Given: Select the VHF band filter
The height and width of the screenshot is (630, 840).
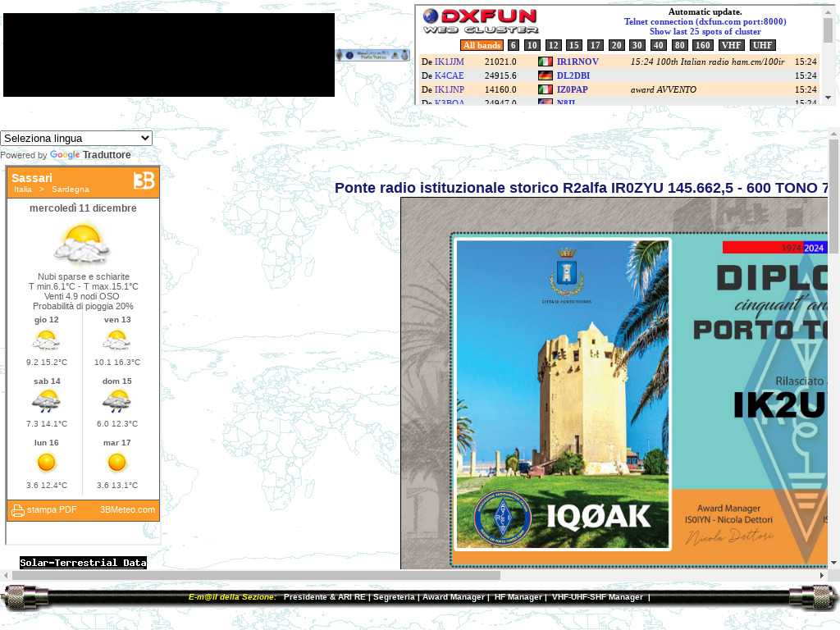Looking at the screenshot, I should click(731, 45).
